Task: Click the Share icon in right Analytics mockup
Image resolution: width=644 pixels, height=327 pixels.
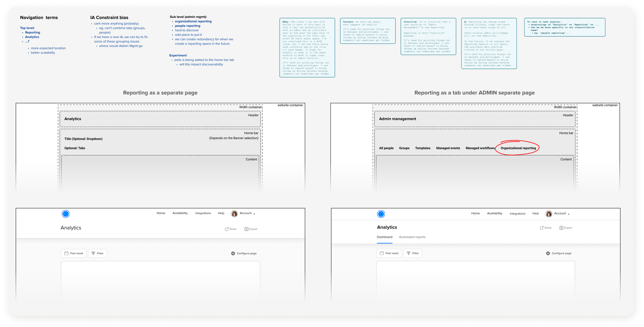Action: coord(542,228)
